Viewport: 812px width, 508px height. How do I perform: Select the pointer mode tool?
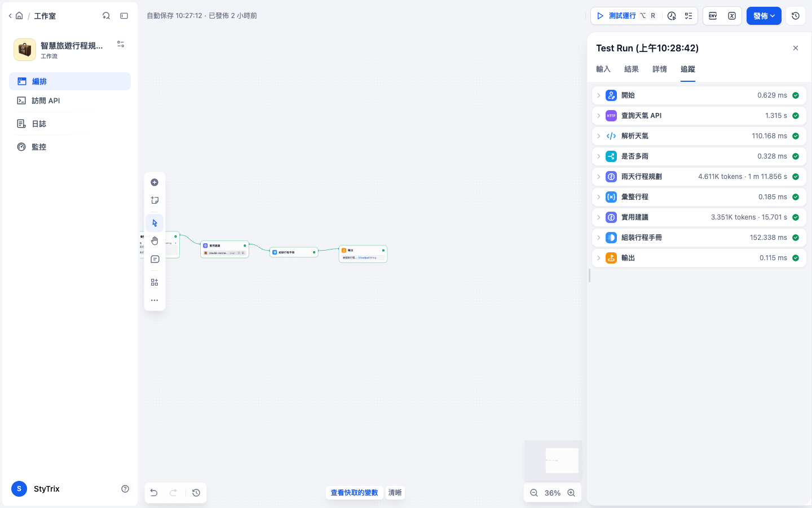[x=155, y=223]
